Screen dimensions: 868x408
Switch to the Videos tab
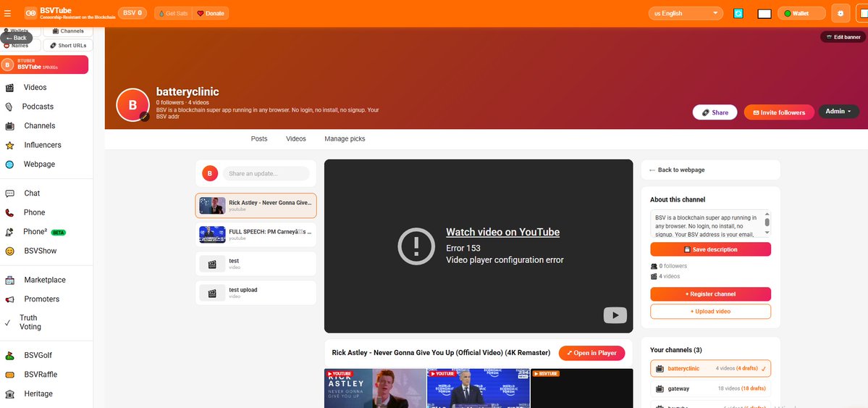coord(296,138)
